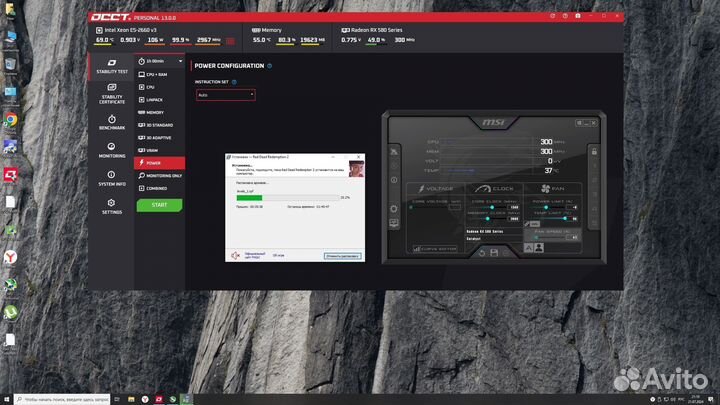Click the Radeon RX 580 Series header label

377,30
